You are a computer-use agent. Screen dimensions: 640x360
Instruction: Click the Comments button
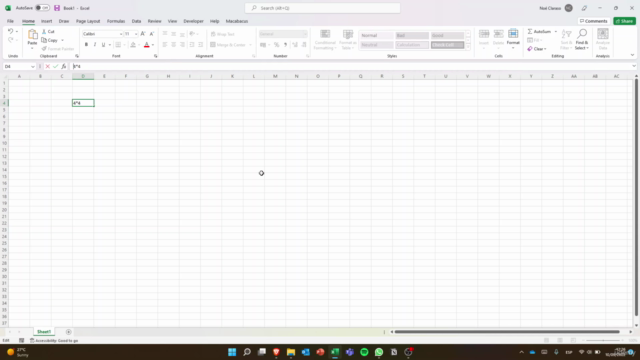(x=593, y=21)
